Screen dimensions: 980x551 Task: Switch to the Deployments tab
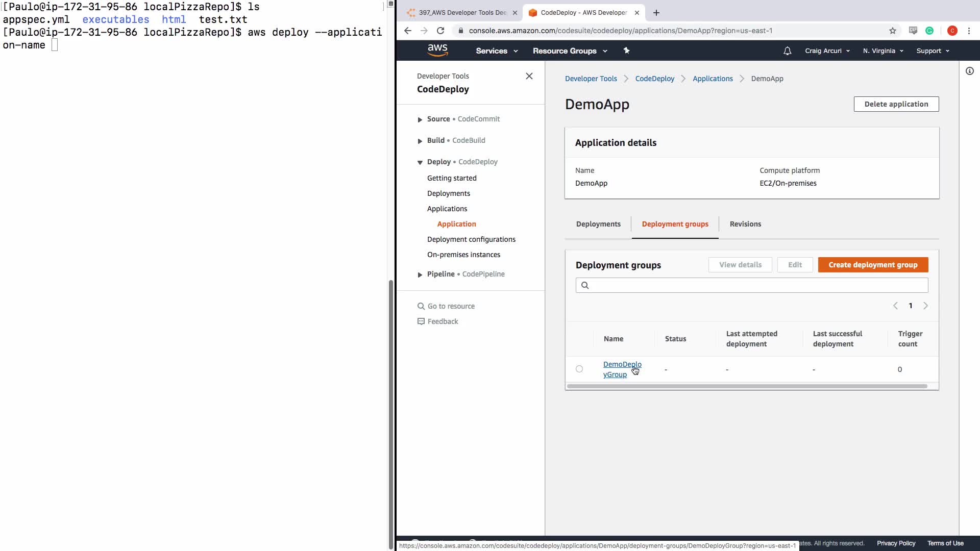pyautogui.click(x=598, y=224)
